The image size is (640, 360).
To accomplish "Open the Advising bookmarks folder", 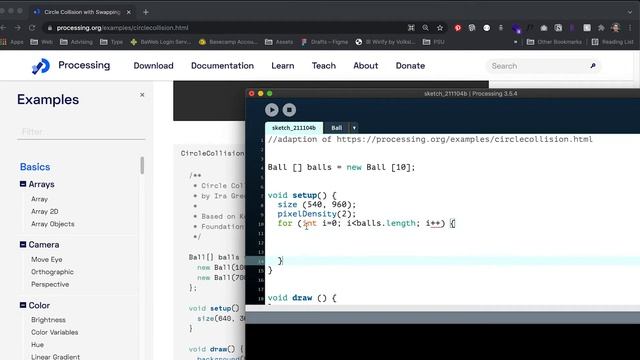I will point(76,42).
